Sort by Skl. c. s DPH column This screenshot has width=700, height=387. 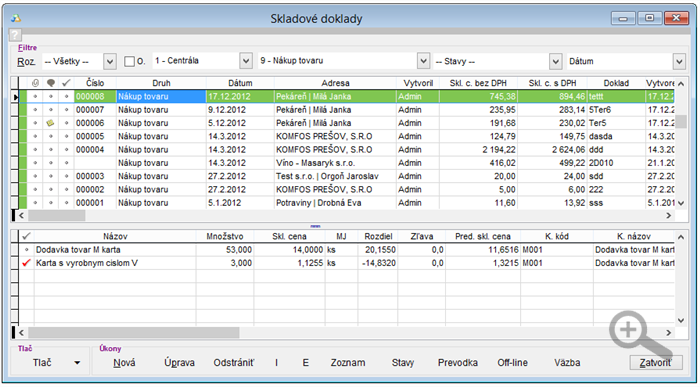point(553,83)
